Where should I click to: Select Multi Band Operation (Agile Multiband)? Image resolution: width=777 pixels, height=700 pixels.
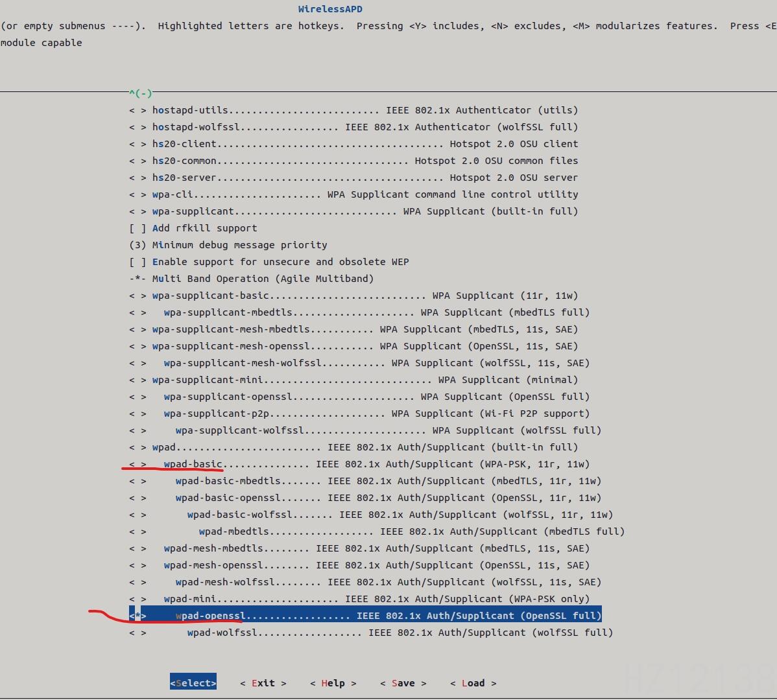251,278
